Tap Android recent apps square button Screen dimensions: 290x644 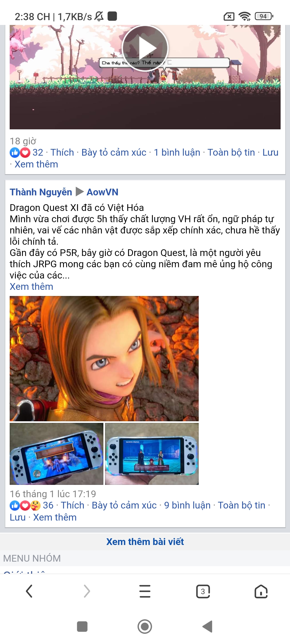click(x=82, y=627)
